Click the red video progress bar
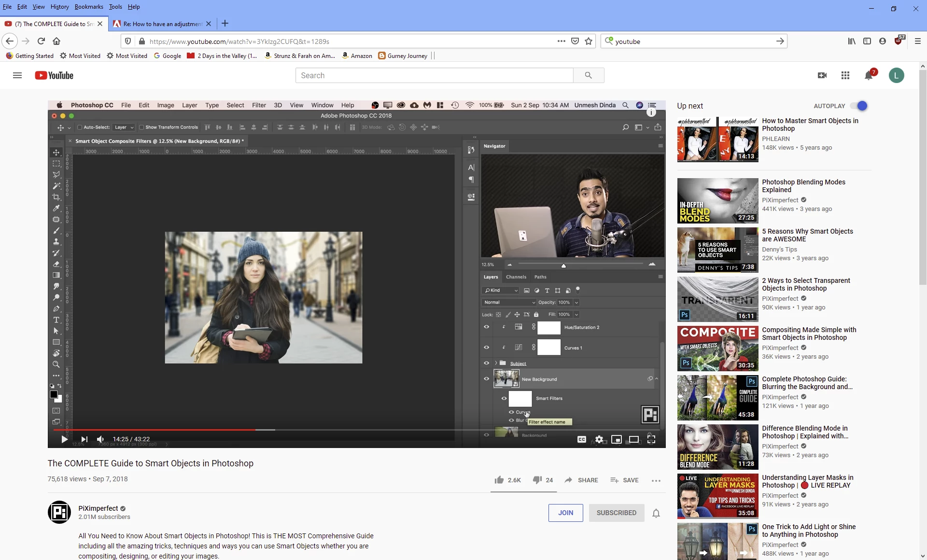This screenshot has height=560, width=927. (154, 429)
